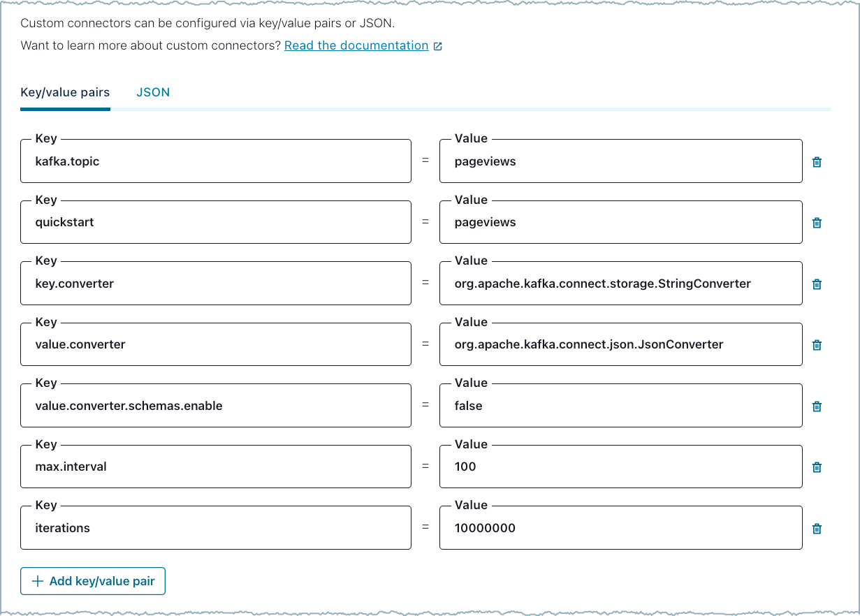Screen dimensions: 860x616
Task: Delete the max.interval key/value pair
Action: (817, 467)
